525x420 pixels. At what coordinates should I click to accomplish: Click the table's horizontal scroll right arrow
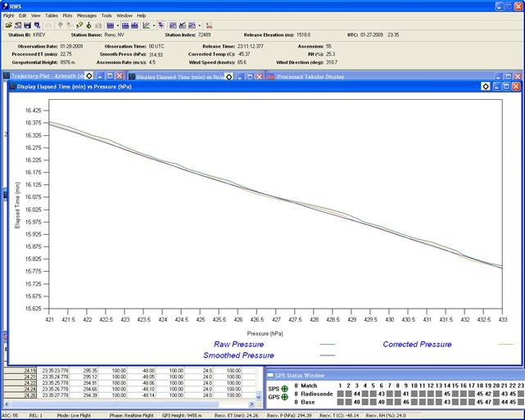pyautogui.click(x=251, y=404)
